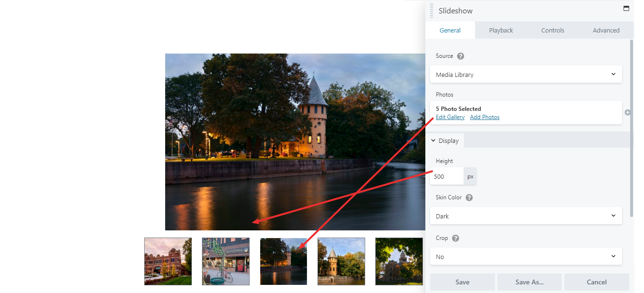Click the plus icon beside Photos field
644x293 pixels.
[x=627, y=112]
